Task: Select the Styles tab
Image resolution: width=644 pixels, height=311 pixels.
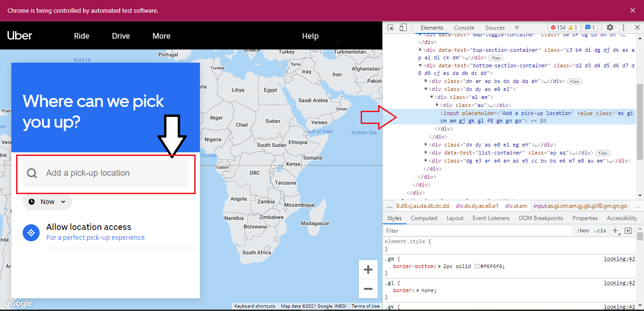Action: click(x=394, y=218)
